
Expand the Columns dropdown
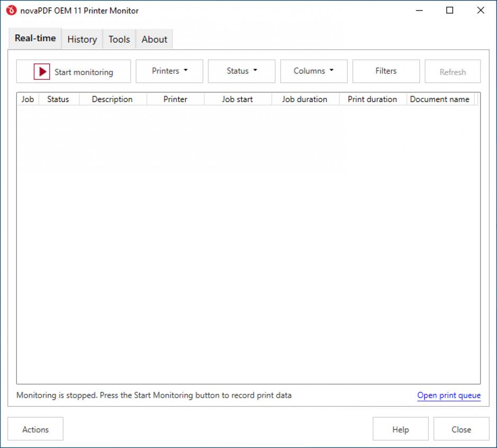(x=314, y=71)
